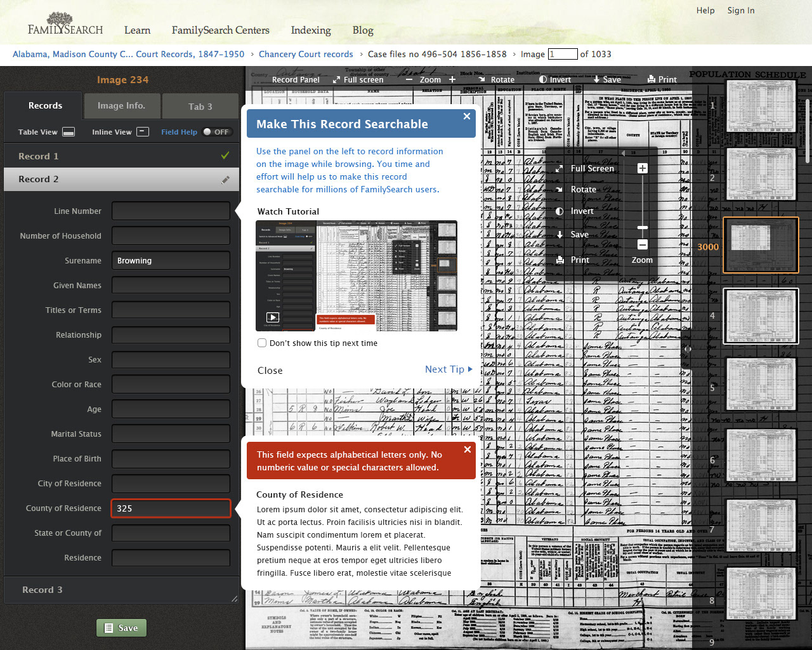
Task: Open the Indexing navigation link
Action: coord(311,30)
